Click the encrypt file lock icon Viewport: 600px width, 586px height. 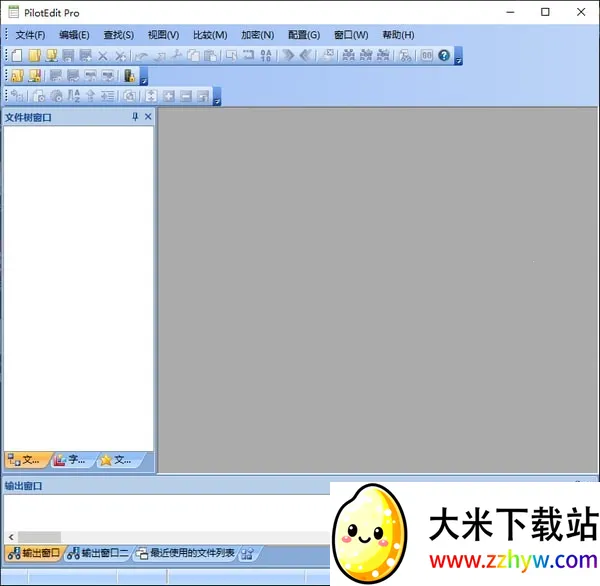129,76
